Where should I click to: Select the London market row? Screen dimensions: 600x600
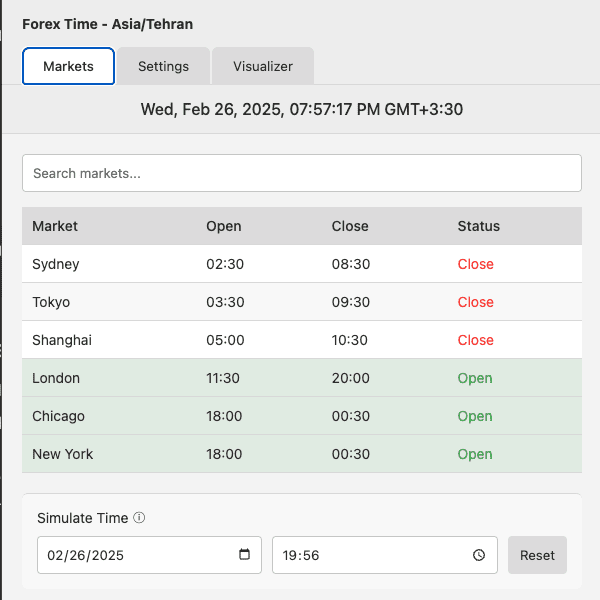(301, 378)
